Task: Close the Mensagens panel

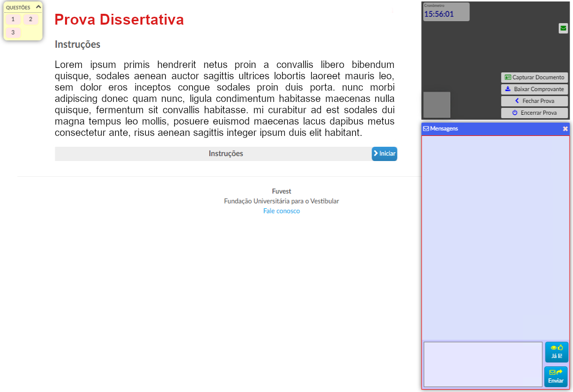Action: tap(565, 129)
